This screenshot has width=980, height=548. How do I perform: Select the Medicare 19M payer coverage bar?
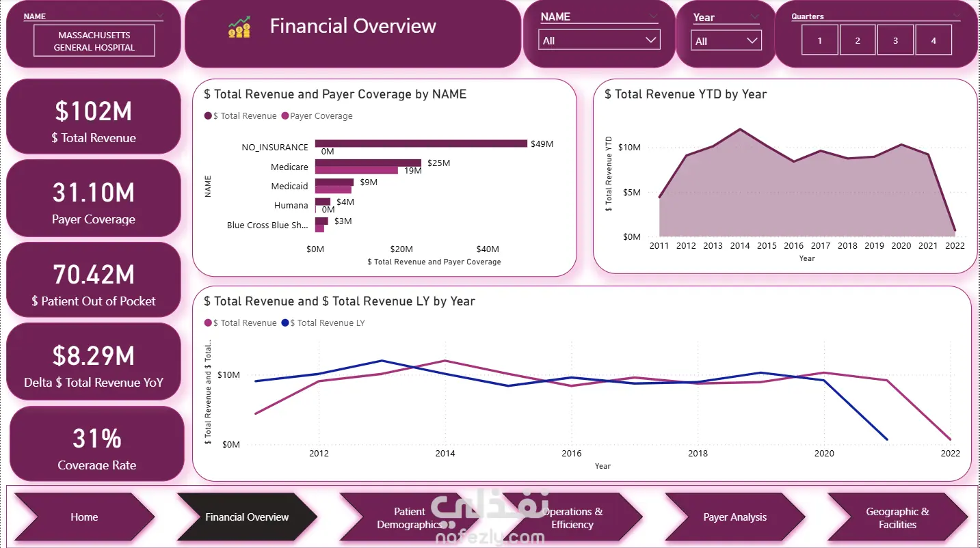point(356,170)
